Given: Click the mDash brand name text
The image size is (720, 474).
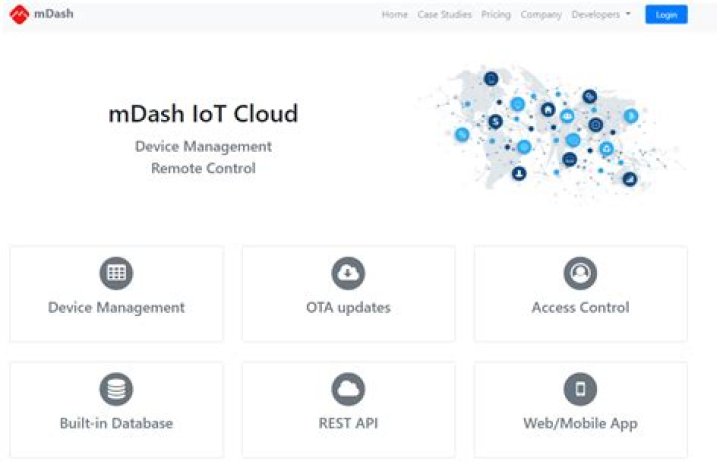Looking at the screenshot, I should pos(54,14).
